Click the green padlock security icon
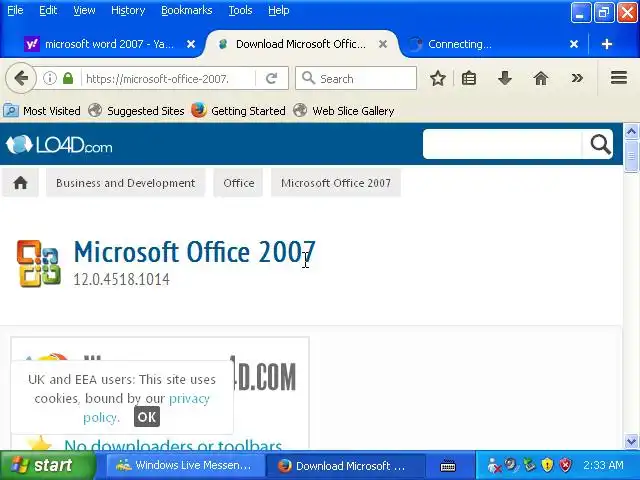The height and width of the screenshot is (480, 640). pos(68,78)
